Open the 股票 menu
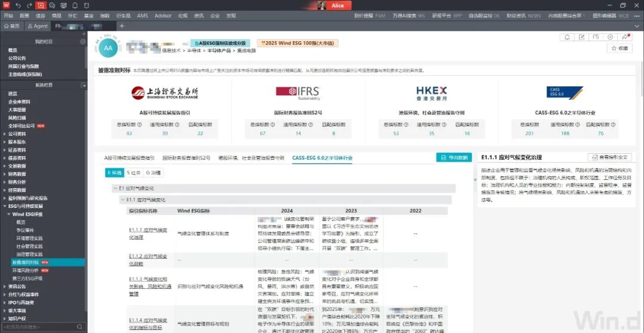The height and width of the screenshot is (333, 644). point(24,15)
